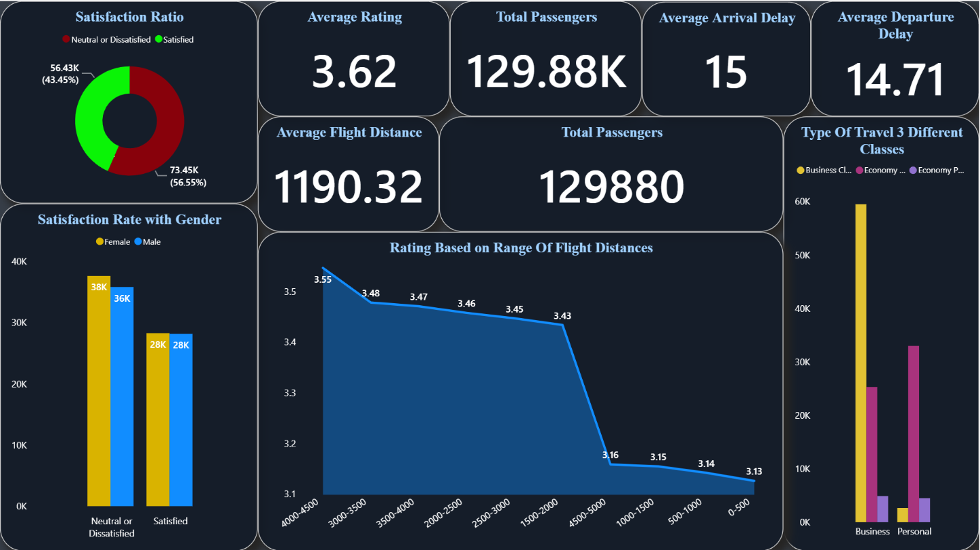
Task: Click the Rating Based on Range Of Flight Distances title
Action: (521, 248)
